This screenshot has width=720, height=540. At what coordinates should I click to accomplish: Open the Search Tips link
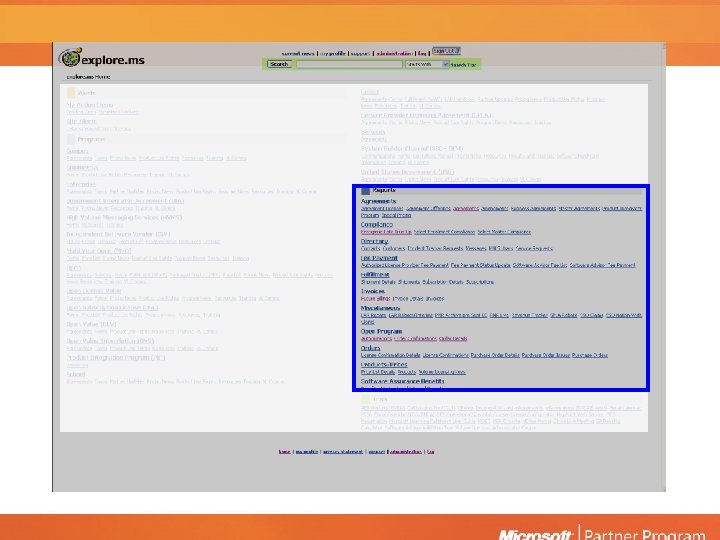(x=463, y=65)
